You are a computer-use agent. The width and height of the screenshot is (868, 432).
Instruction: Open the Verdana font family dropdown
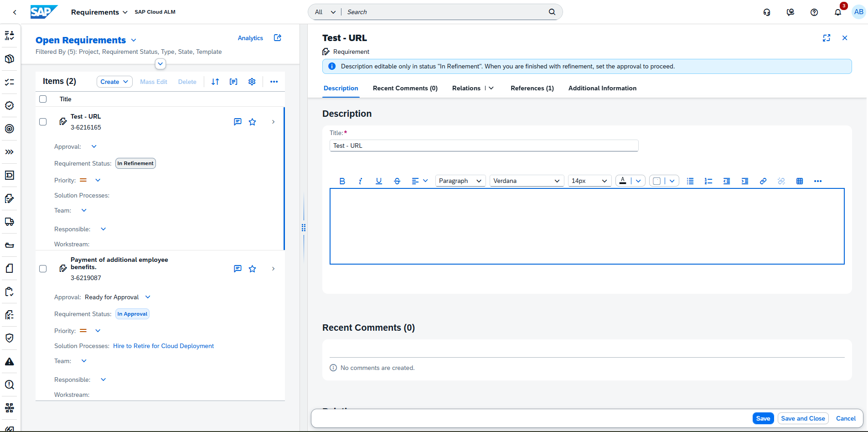pos(527,181)
